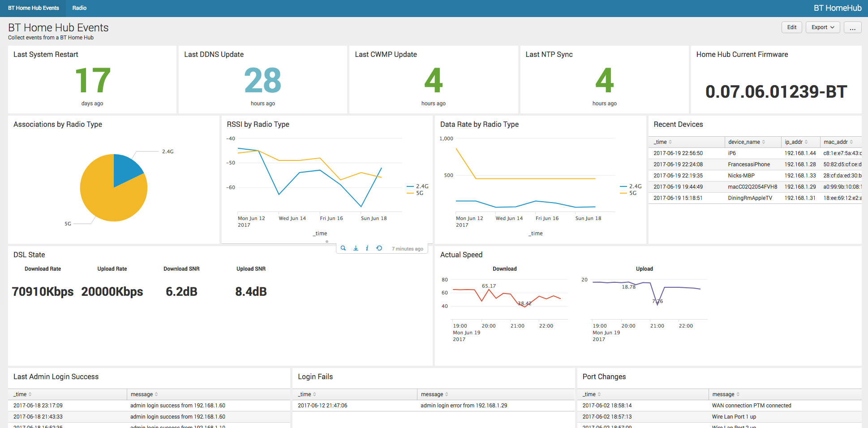Open the Export dropdown

822,27
